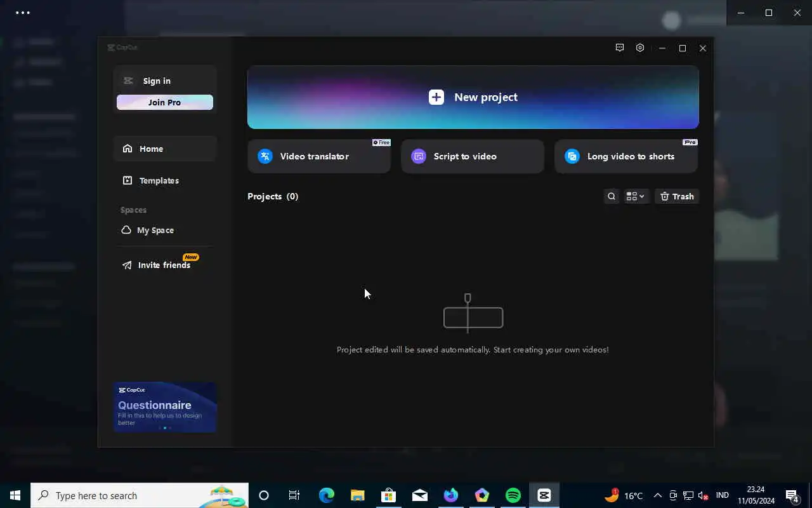Click the Invite friends paper plane icon
Image resolution: width=812 pixels, height=508 pixels.
[x=128, y=265]
